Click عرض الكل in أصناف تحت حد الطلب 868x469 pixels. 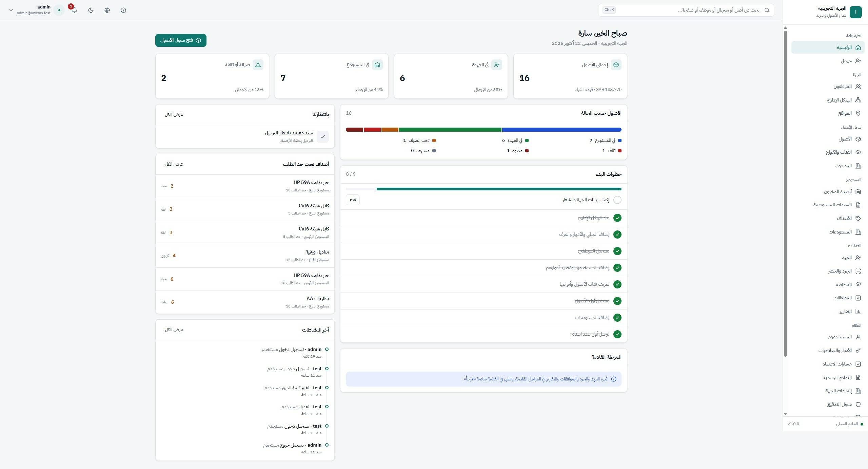pyautogui.click(x=174, y=164)
